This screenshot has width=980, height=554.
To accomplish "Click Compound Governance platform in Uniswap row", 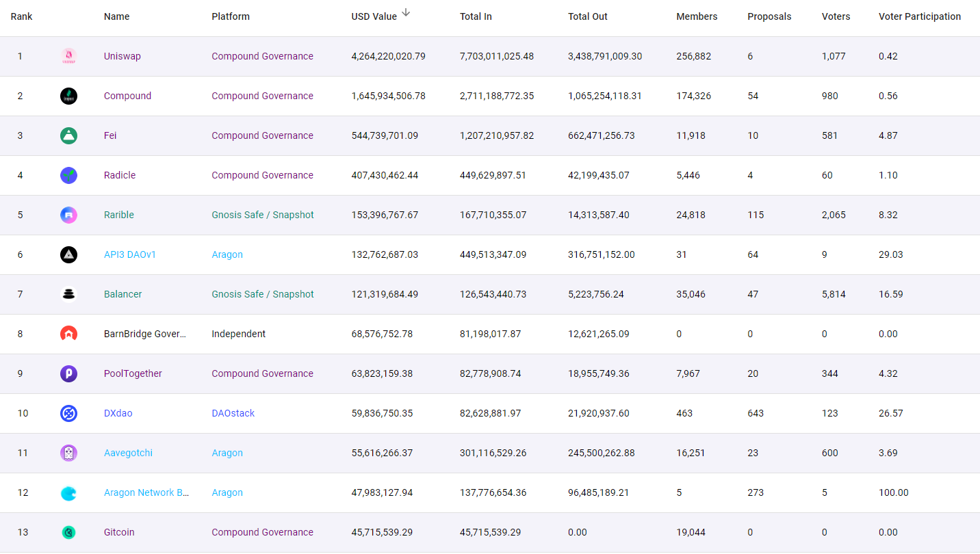I will point(262,56).
